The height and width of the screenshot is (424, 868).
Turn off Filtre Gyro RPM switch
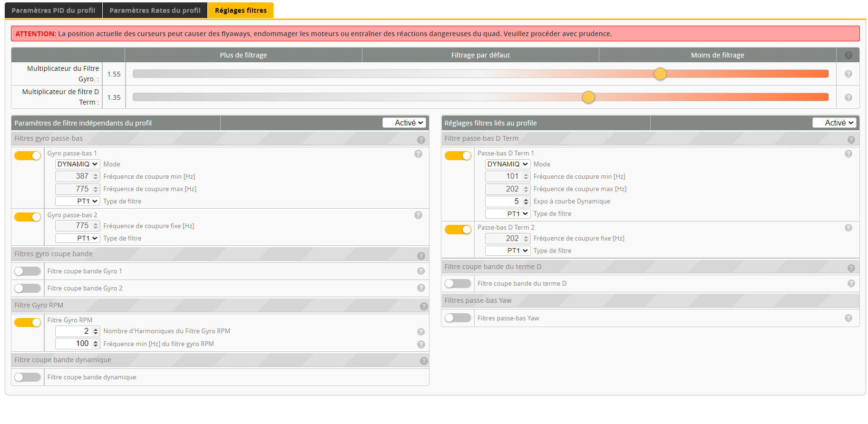click(28, 322)
